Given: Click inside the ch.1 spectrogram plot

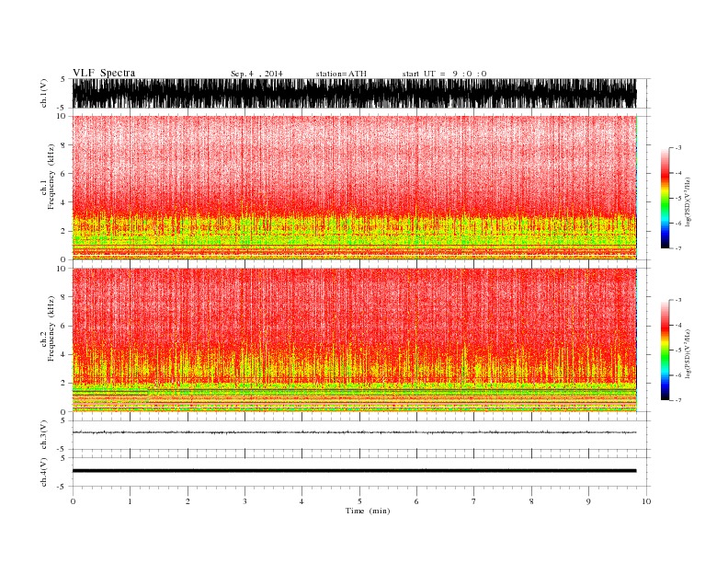Looking at the screenshot, I should pyautogui.click(x=354, y=188).
